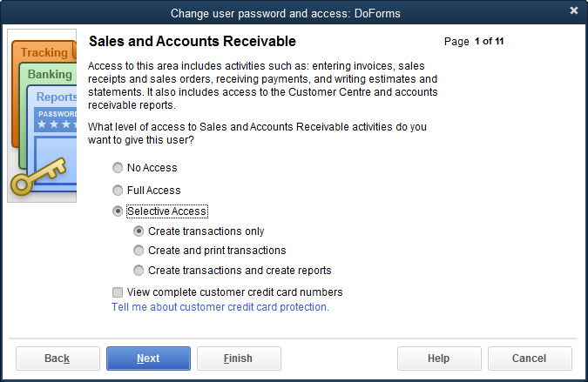588x382 pixels.
Task: Enable View complete customer credit card numbers
Action: click(118, 292)
